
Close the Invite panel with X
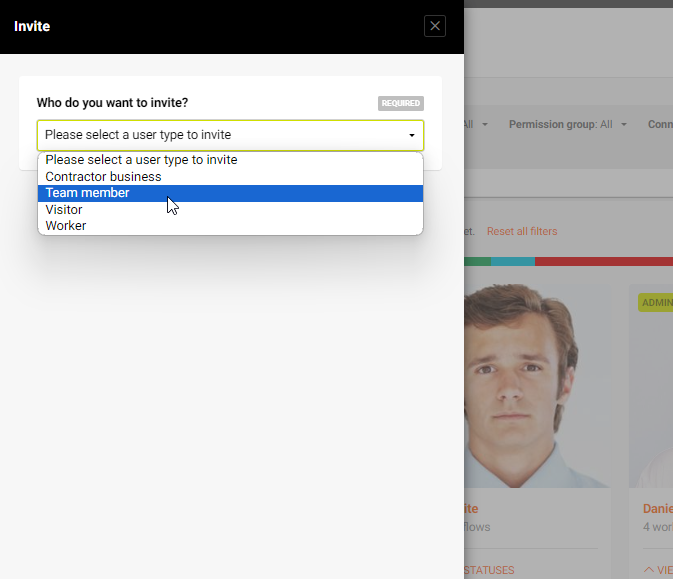[x=435, y=26]
